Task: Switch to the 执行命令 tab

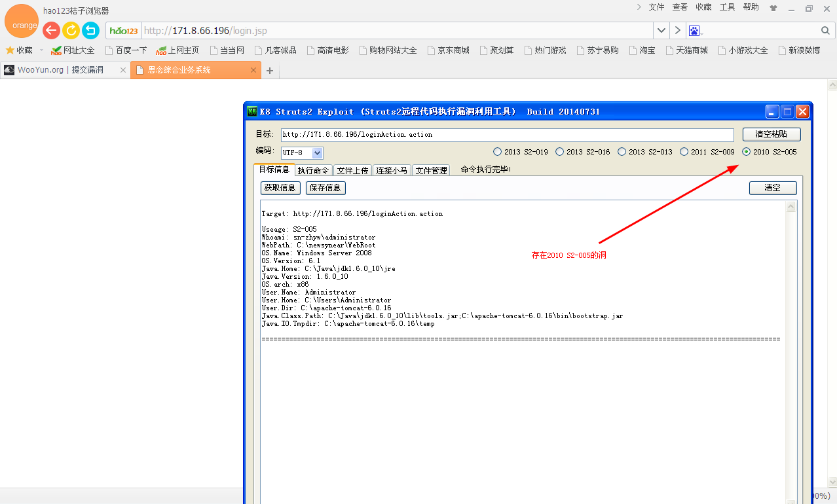Action: coord(313,170)
